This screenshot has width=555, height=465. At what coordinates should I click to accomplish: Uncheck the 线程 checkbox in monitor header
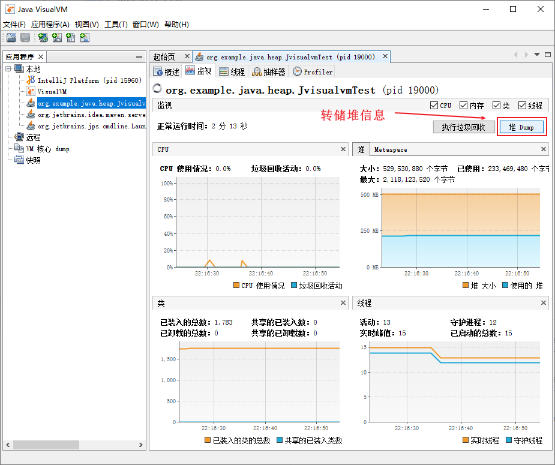(x=522, y=105)
